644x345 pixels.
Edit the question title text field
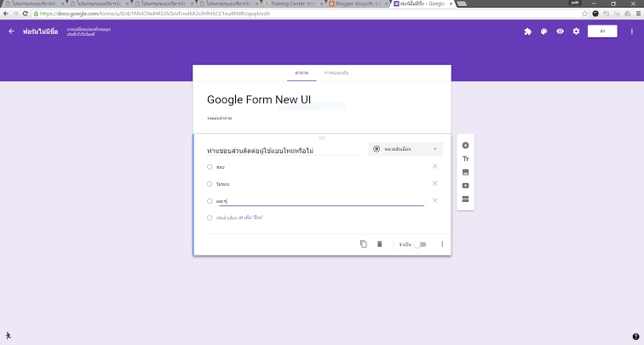pyautogui.click(x=284, y=151)
